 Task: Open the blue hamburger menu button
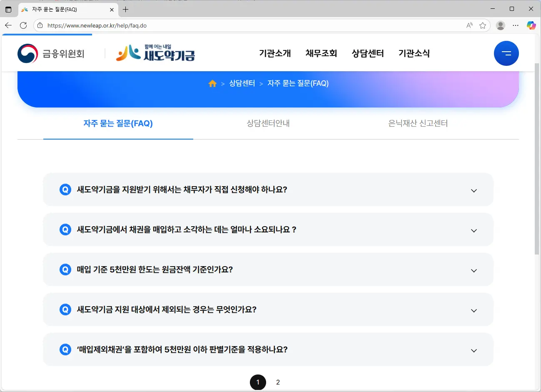coord(506,53)
